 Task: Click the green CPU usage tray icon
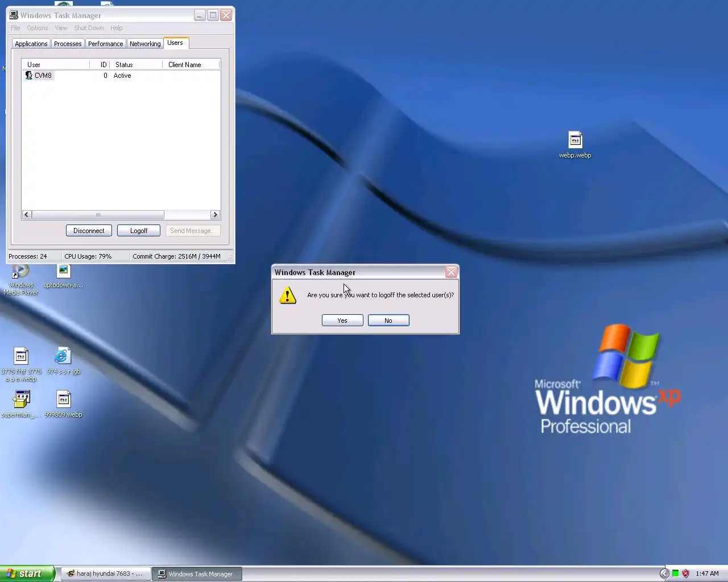click(x=675, y=573)
